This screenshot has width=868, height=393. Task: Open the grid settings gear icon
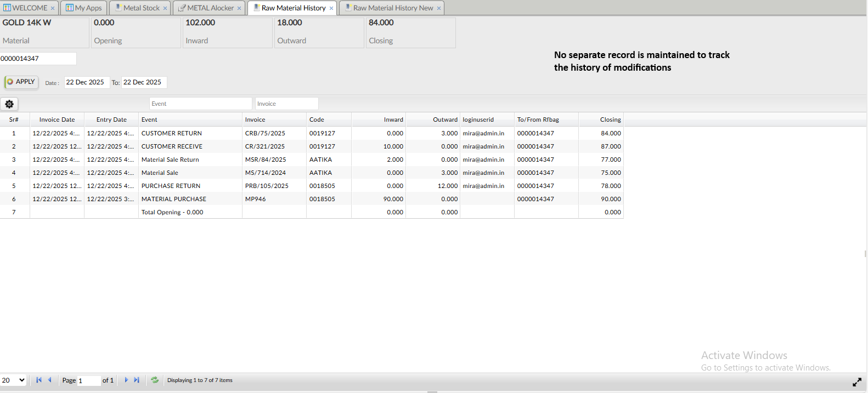9,104
